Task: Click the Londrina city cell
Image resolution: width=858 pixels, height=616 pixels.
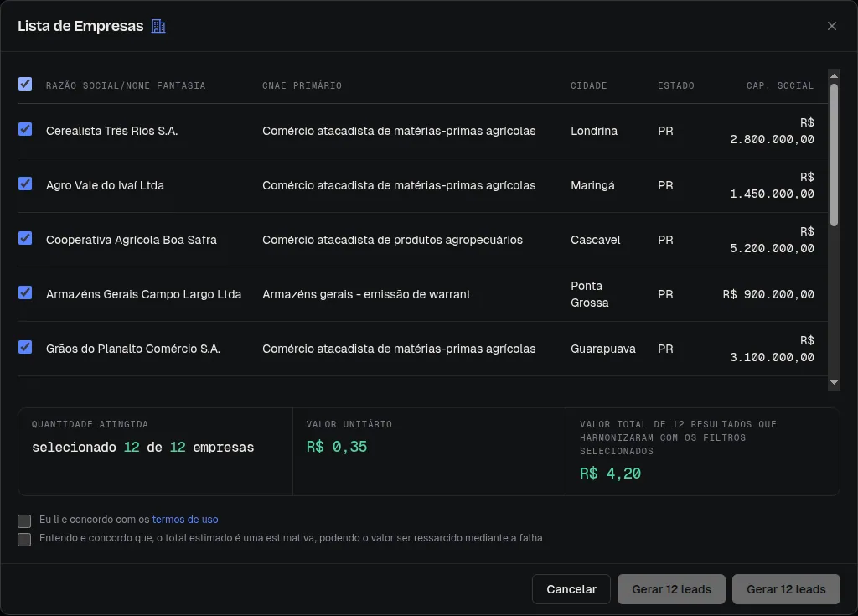Action: (x=594, y=131)
